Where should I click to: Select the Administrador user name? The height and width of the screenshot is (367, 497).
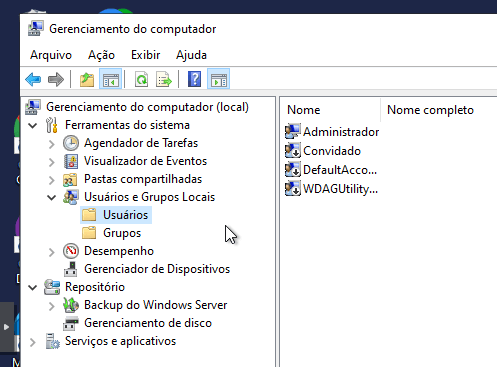341,132
